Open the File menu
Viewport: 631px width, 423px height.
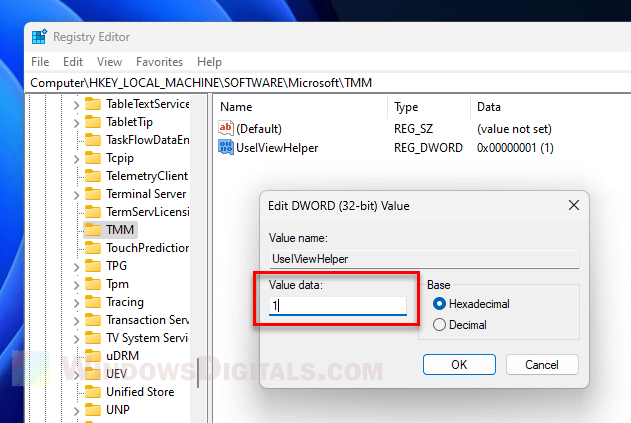coord(40,62)
